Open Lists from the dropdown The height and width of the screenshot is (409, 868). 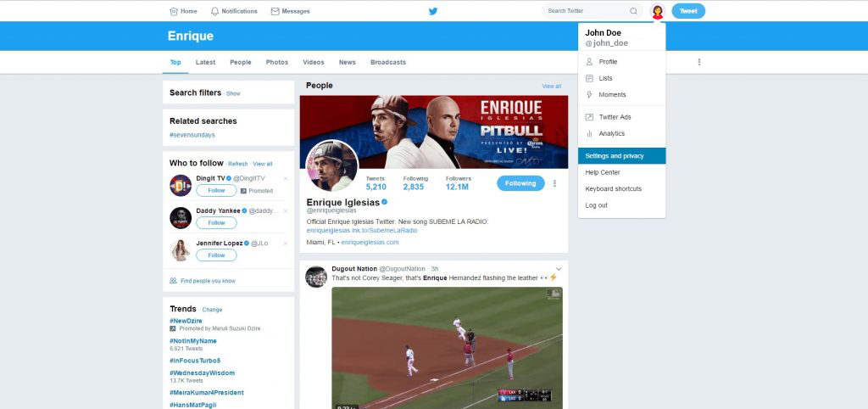coord(621,78)
